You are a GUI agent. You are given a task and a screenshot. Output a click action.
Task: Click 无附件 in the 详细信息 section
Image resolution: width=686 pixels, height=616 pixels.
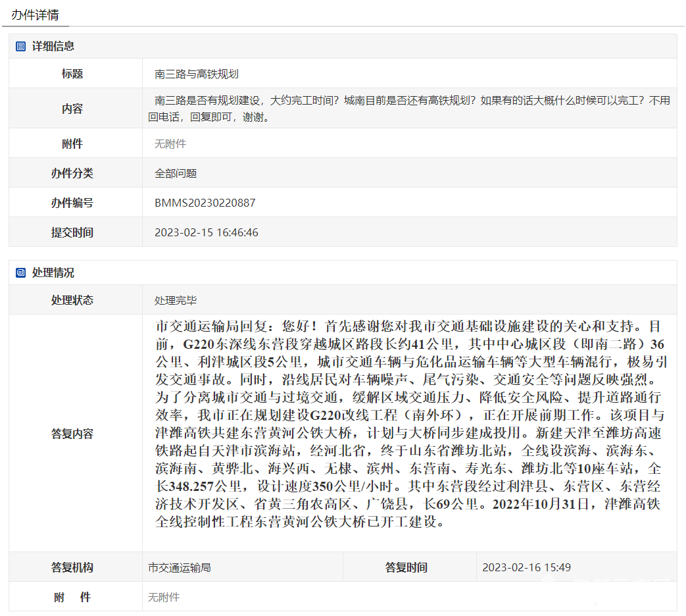coord(170,144)
